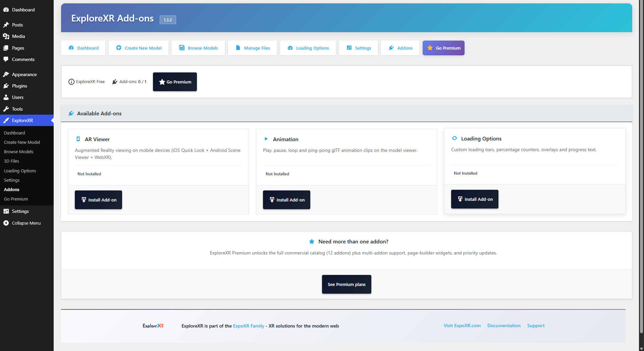Screen dimensions: 644x351
Task: Click See Premium plans button
Action: 346,284
